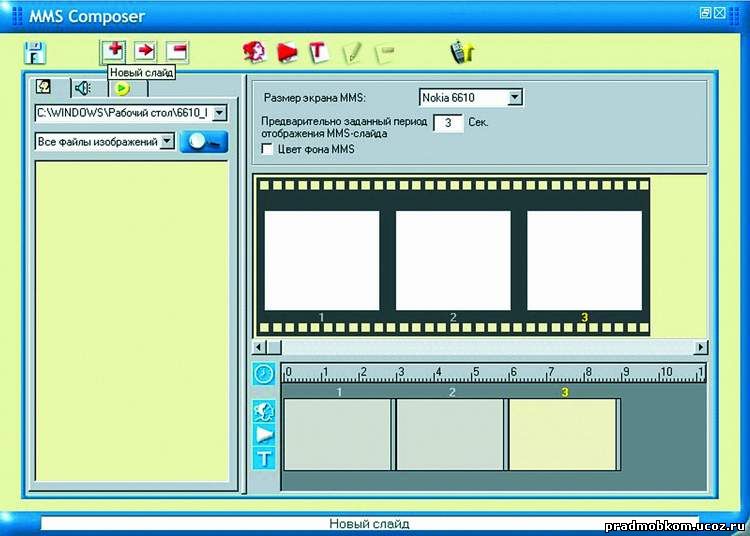Click the insert slide (red arrow) icon

[x=144, y=51]
